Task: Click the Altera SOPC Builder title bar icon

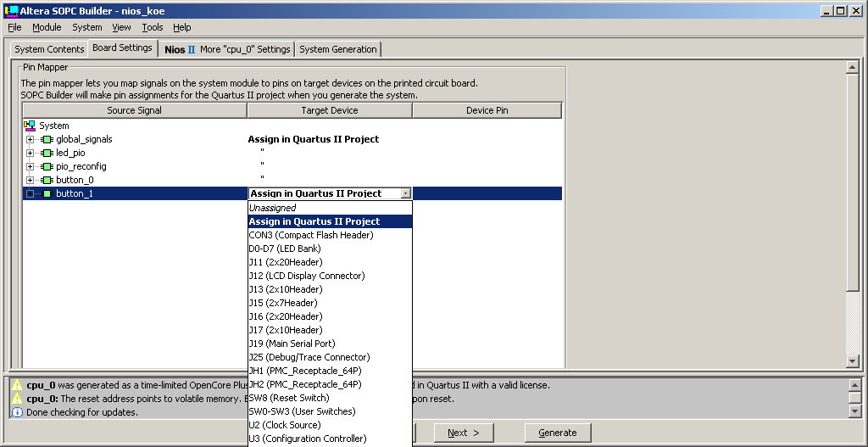Action: (x=10, y=10)
